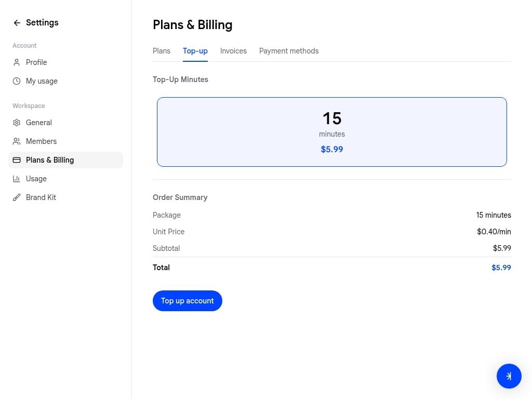Click the My usage clock icon

[16, 81]
